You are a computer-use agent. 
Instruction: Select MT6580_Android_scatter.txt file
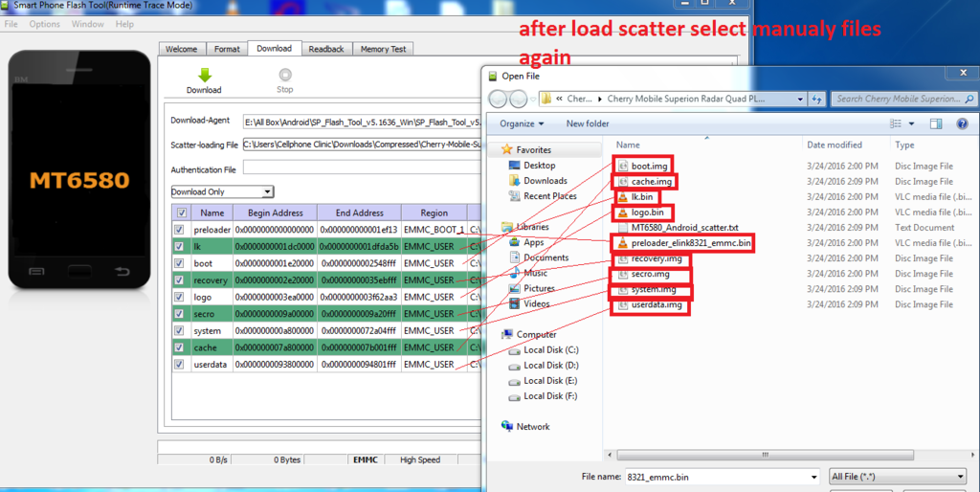(x=683, y=228)
